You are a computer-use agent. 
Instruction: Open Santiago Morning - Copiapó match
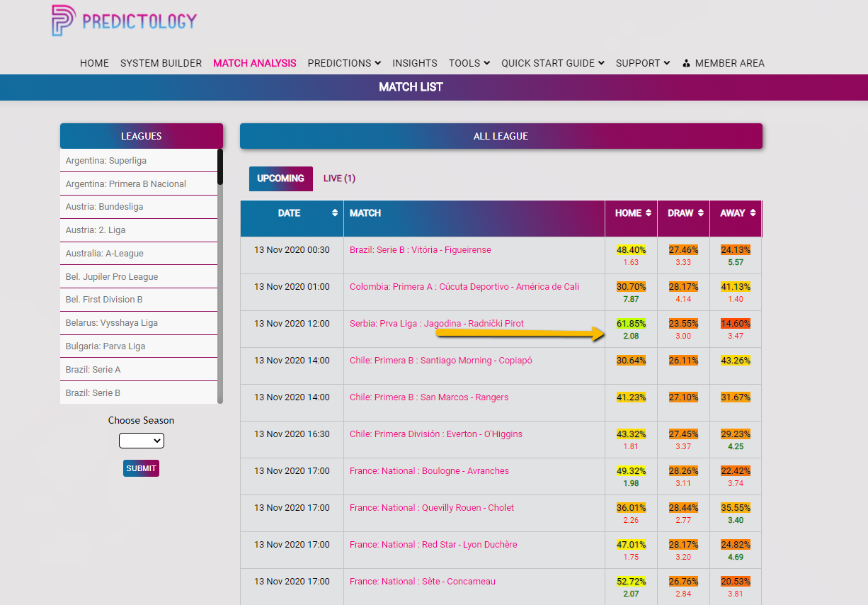pos(441,361)
